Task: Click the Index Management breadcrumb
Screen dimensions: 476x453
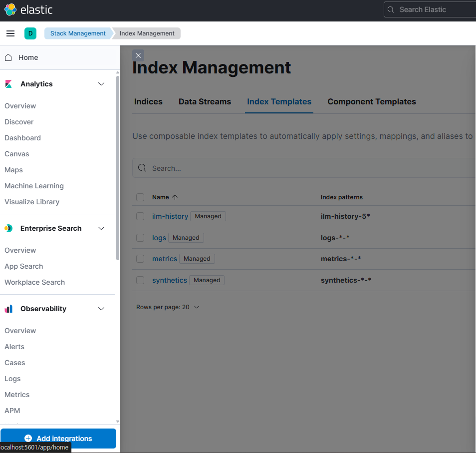Action: tap(147, 33)
